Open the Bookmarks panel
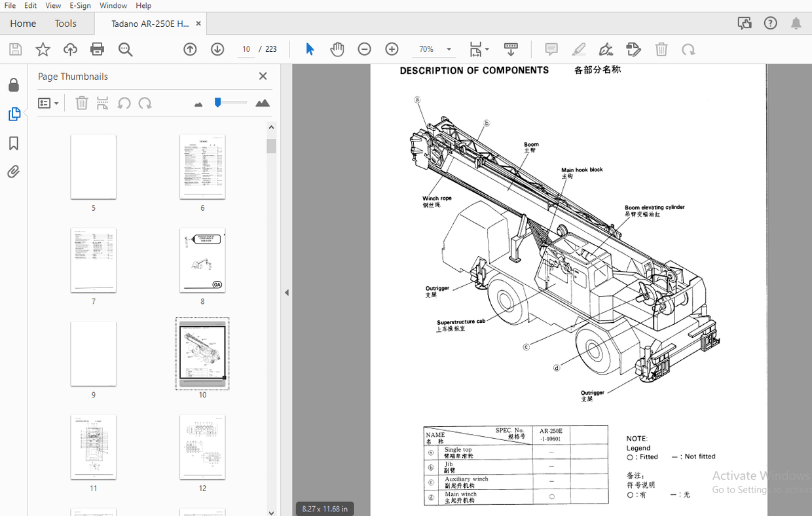This screenshot has height=516, width=812. tap(14, 143)
